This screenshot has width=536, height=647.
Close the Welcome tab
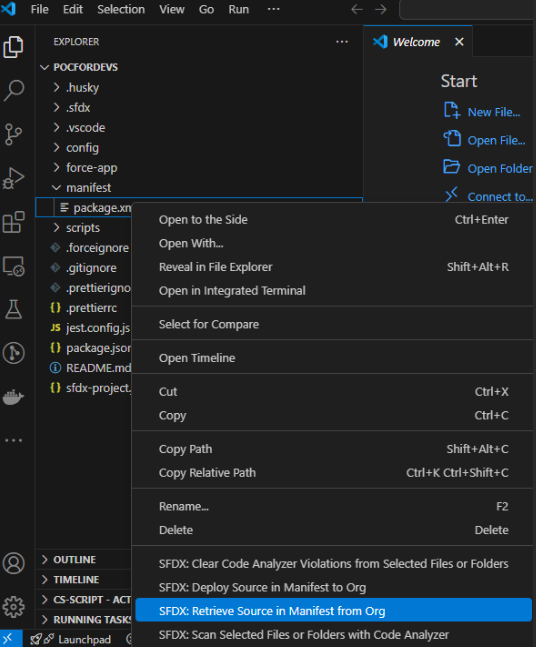point(459,42)
